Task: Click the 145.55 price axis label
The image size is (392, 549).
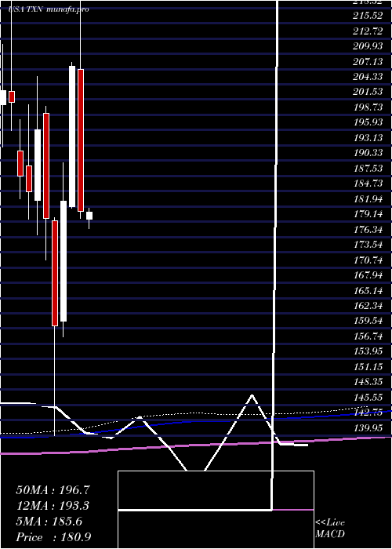Action: point(368,397)
